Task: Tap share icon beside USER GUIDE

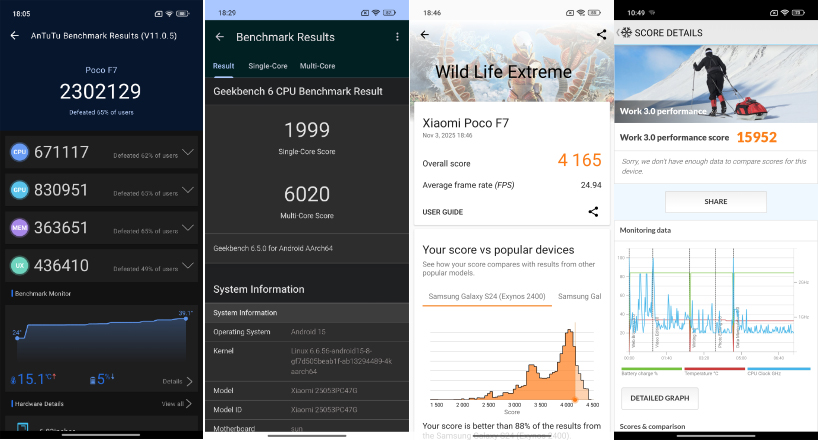Action: [593, 212]
